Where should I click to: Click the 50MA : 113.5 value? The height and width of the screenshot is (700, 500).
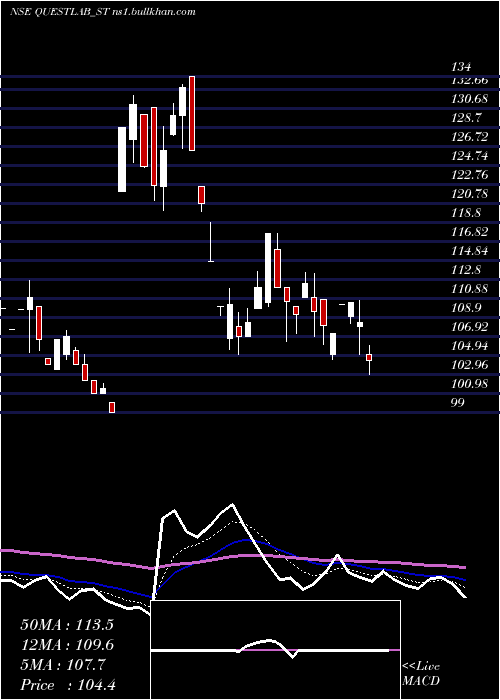tap(67, 625)
